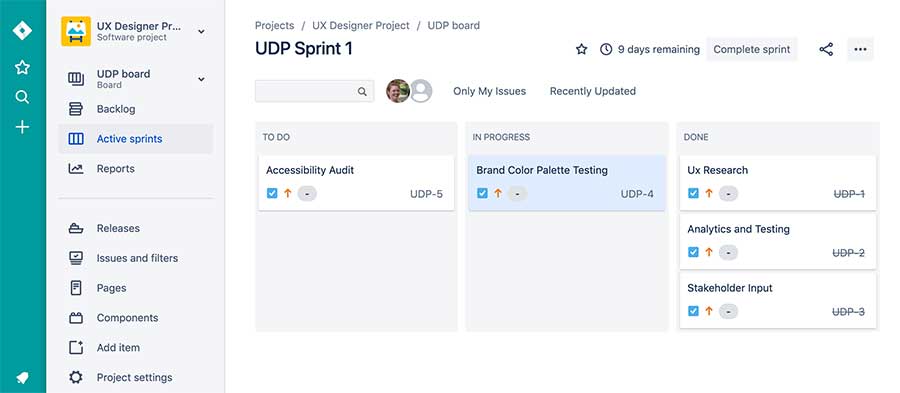Open starred items from the teal sidebar
Viewport: 900px width, 393px height.
coord(22,68)
